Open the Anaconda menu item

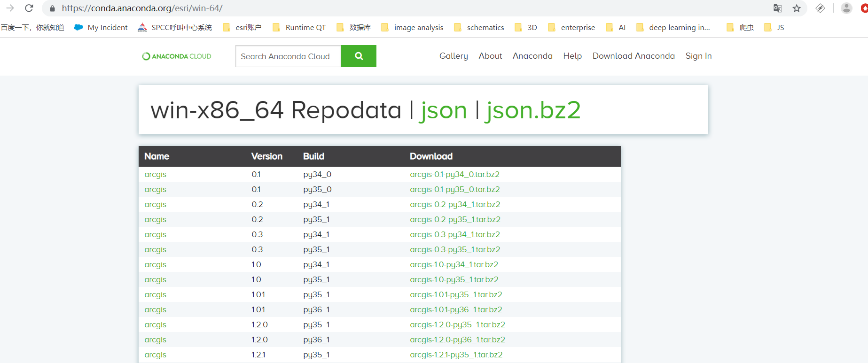[x=532, y=56]
